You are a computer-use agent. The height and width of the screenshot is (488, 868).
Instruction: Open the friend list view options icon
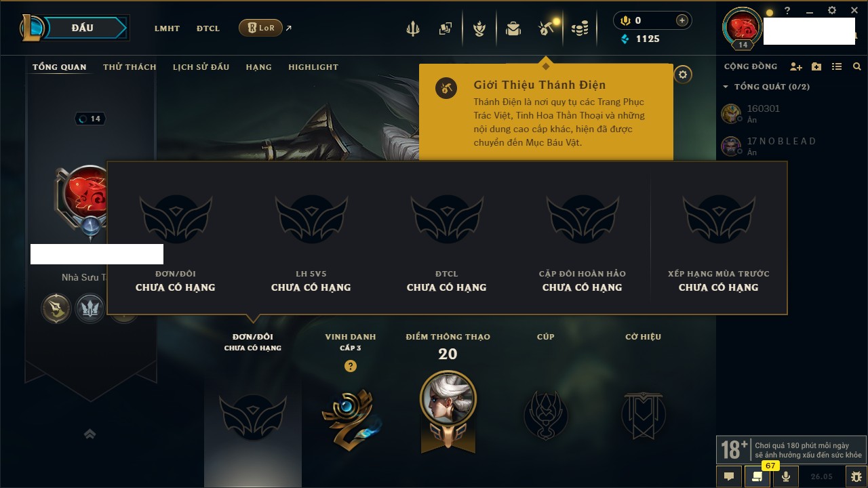click(x=837, y=66)
